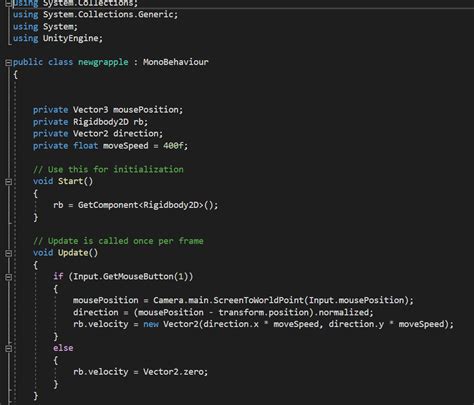Click the 'using System;' line
The image size is (474, 405).
tap(45, 27)
